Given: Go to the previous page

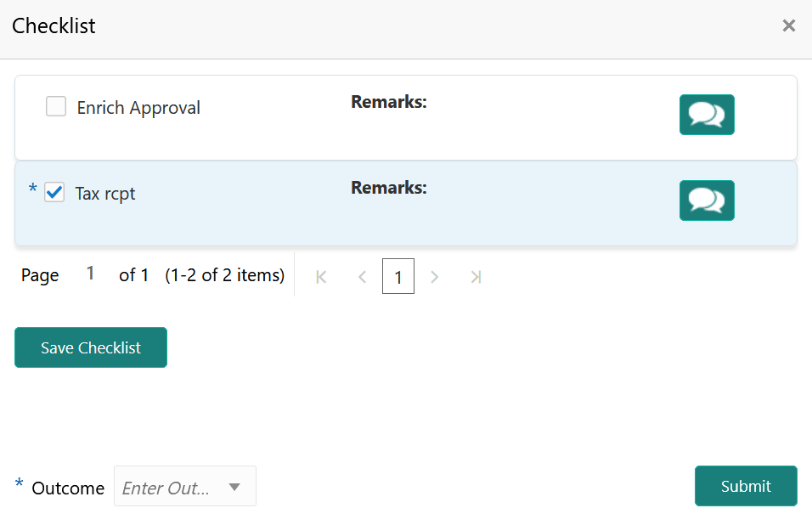Looking at the screenshot, I should coord(362,276).
